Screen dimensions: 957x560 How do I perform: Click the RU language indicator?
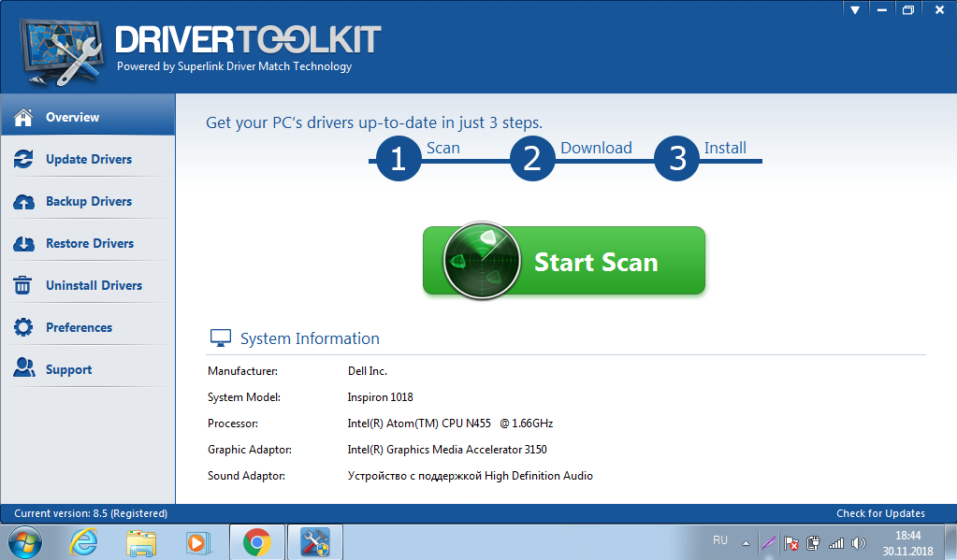pyautogui.click(x=720, y=540)
